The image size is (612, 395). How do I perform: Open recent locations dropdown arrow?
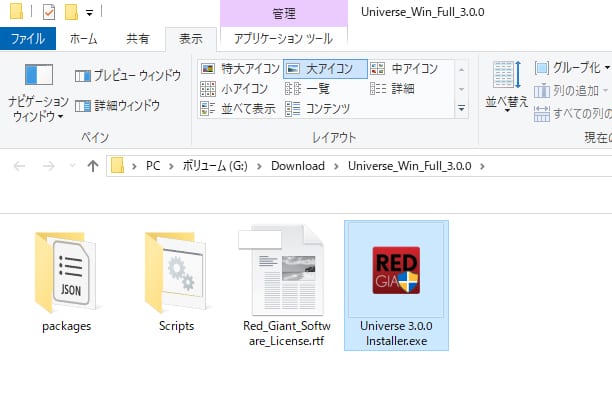click(x=72, y=166)
